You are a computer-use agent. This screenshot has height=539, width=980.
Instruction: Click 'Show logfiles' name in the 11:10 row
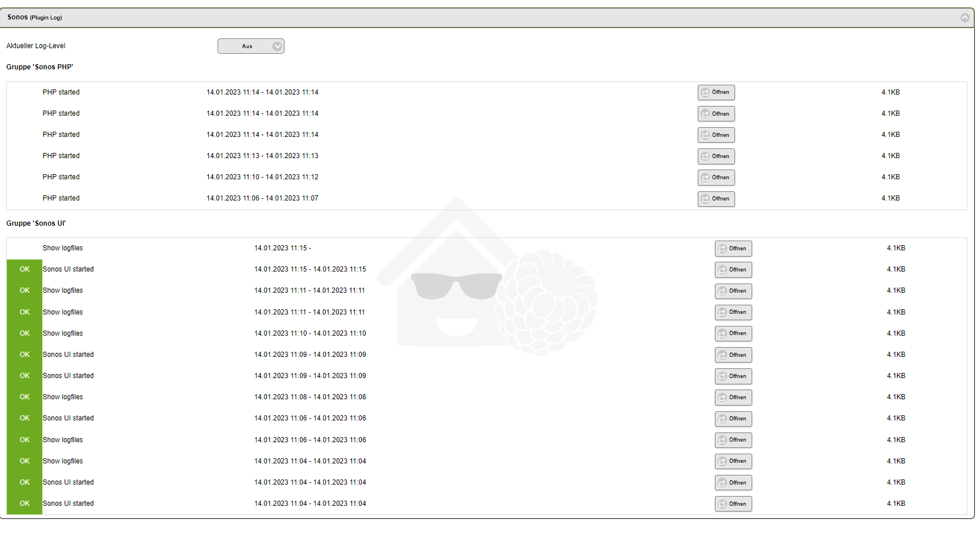62,333
